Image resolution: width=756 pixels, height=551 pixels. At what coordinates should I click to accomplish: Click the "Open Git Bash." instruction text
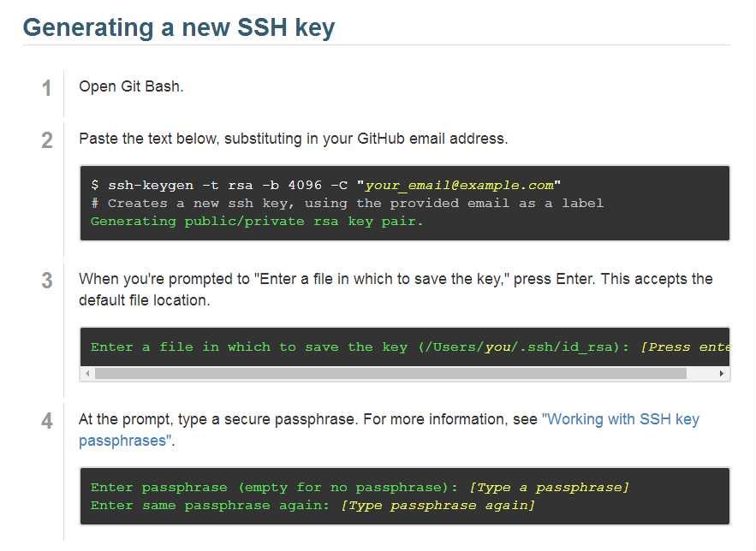pos(131,86)
